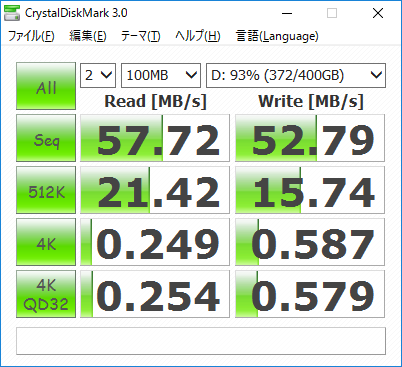Start the 4K QD32 benchmark test
This screenshot has width=402, height=367.
pos(46,294)
